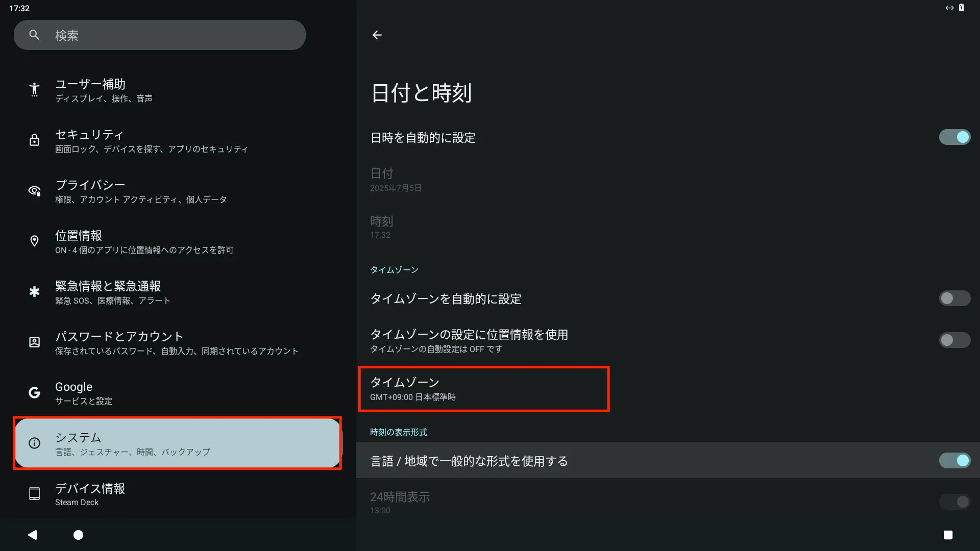Click the Google G icon

[x=34, y=392]
